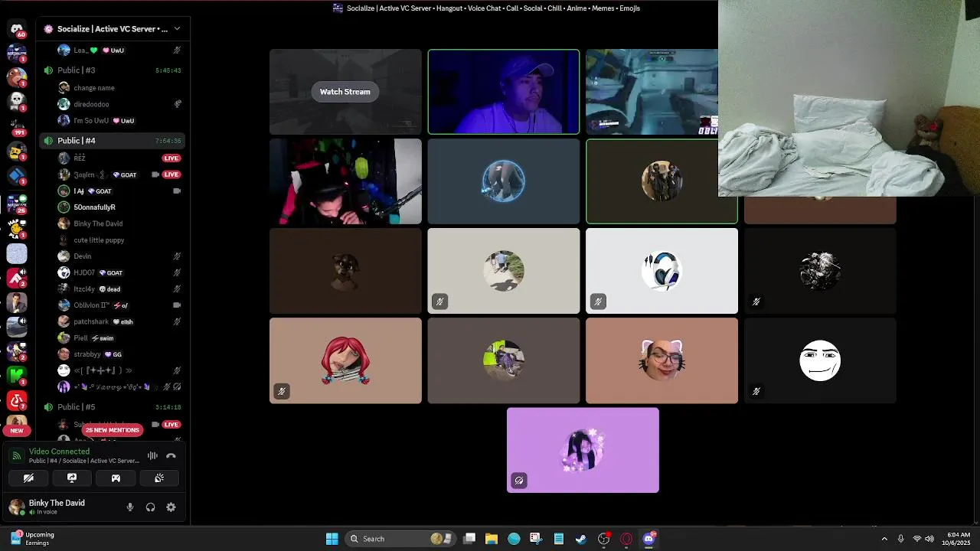The width and height of the screenshot is (980, 551).
Task: Click the LIVE badge next to REZ
Action: point(171,158)
